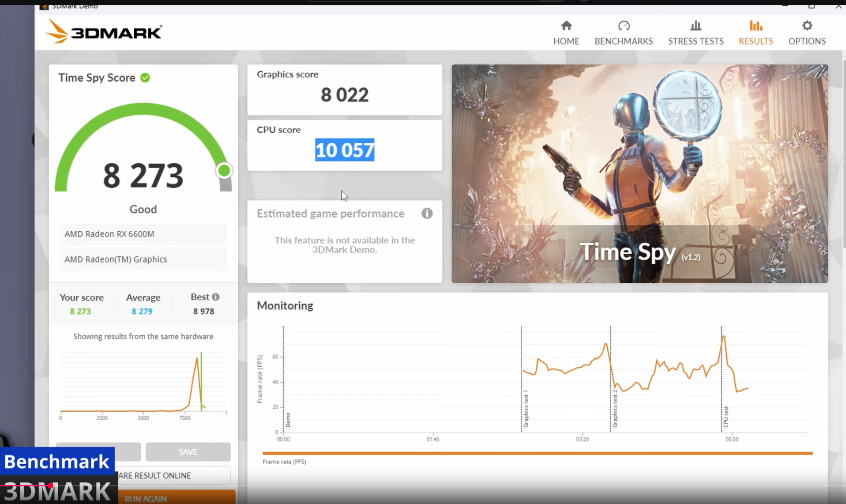This screenshot has height=504, width=846.
Task: Click the 3DMark logo
Action: tap(104, 31)
